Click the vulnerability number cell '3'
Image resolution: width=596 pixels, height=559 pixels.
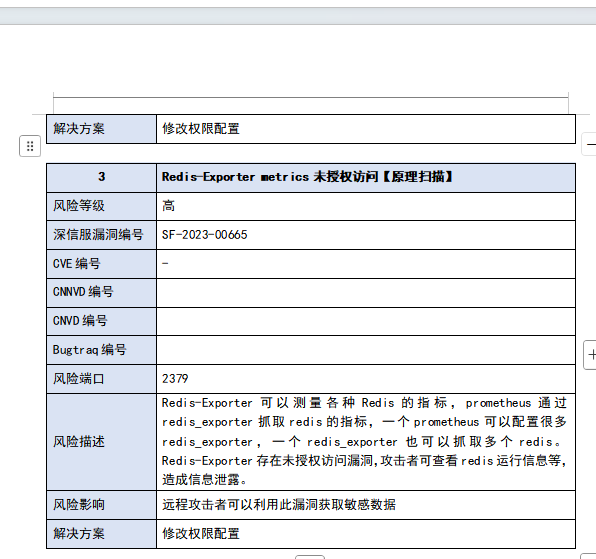(x=101, y=177)
